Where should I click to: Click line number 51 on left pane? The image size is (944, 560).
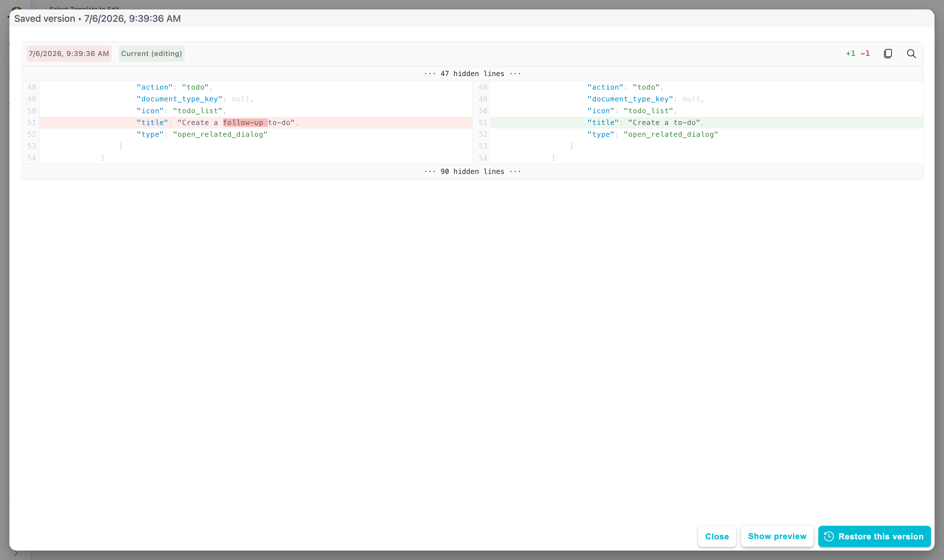(x=31, y=123)
